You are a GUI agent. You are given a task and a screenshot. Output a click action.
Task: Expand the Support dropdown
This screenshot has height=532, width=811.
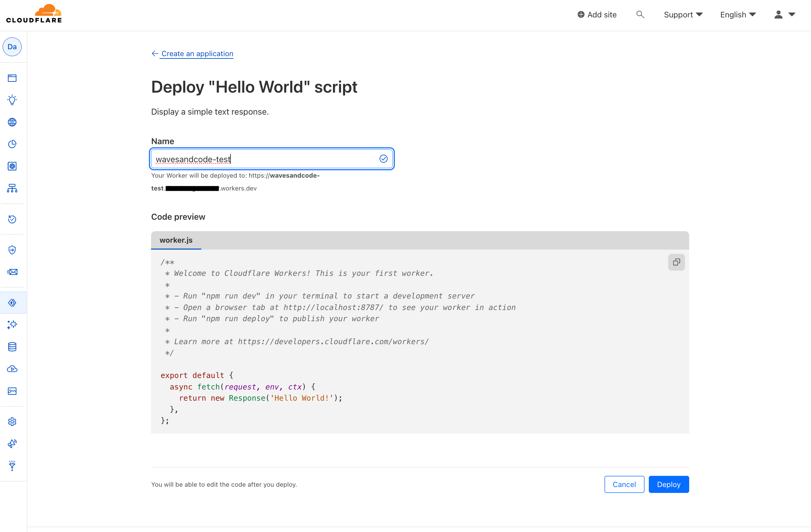pos(683,15)
